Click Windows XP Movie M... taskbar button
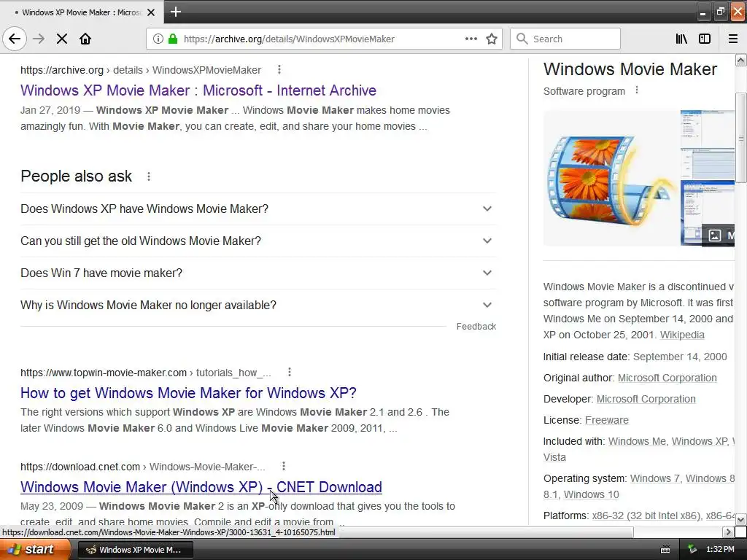This screenshot has width=747, height=560. (135, 550)
